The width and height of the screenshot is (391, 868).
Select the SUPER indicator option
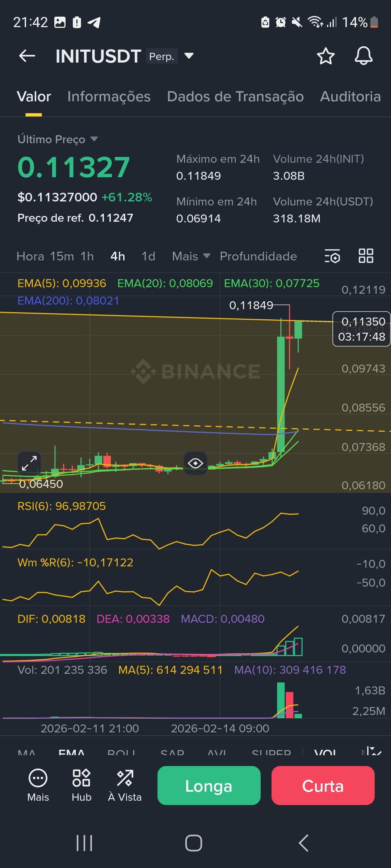click(272, 753)
